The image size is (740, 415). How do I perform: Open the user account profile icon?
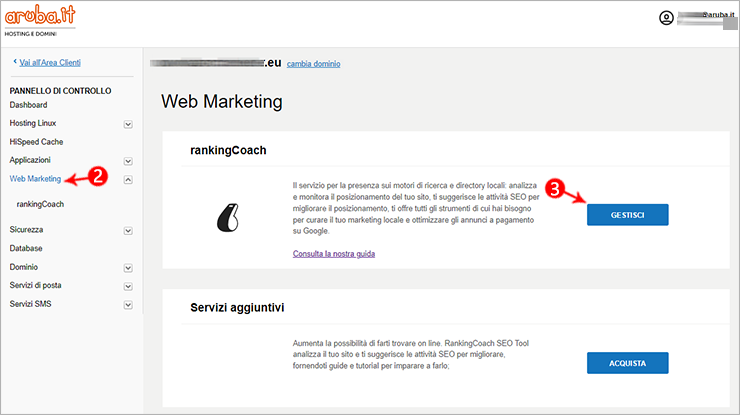[666, 18]
